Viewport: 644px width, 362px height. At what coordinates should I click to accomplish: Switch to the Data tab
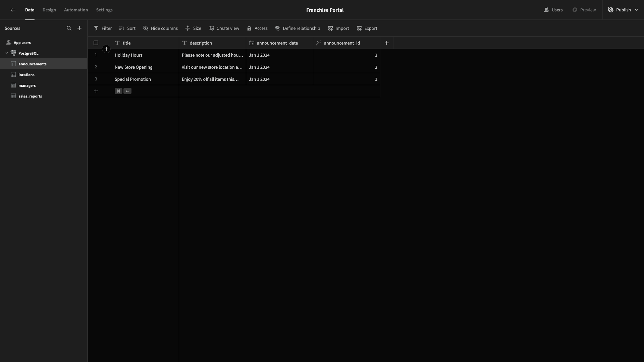click(x=30, y=10)
